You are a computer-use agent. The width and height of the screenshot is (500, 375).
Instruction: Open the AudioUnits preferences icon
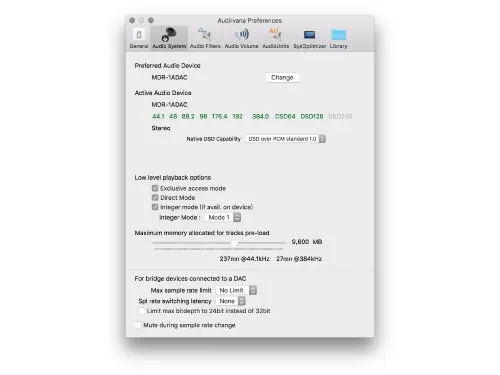(x=275, y=34)
